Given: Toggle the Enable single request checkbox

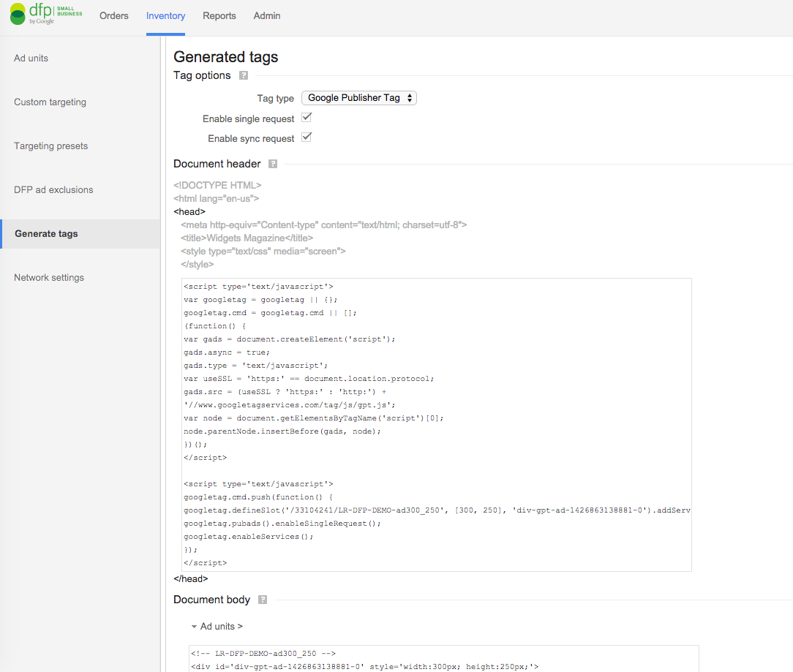Looking at the screenshot, I should click(307, 118).
